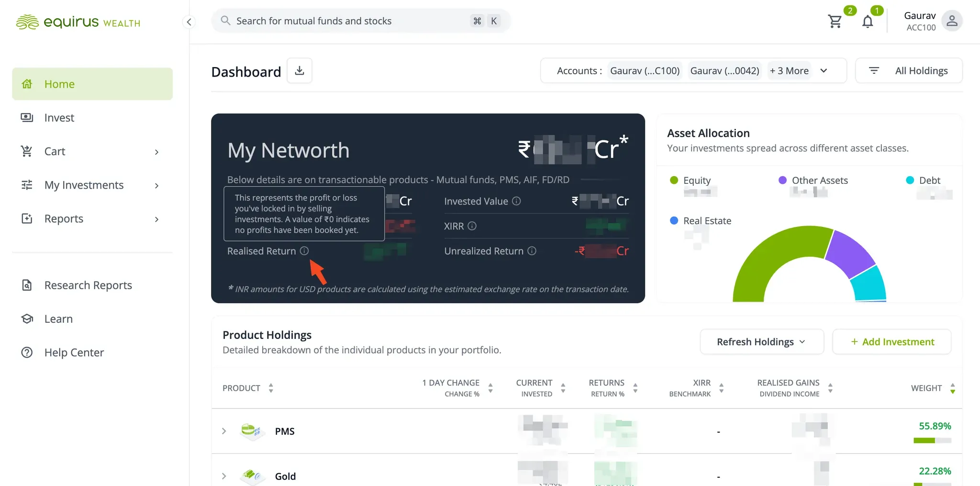Select the Gaurav (...C100) account chip

645,71
